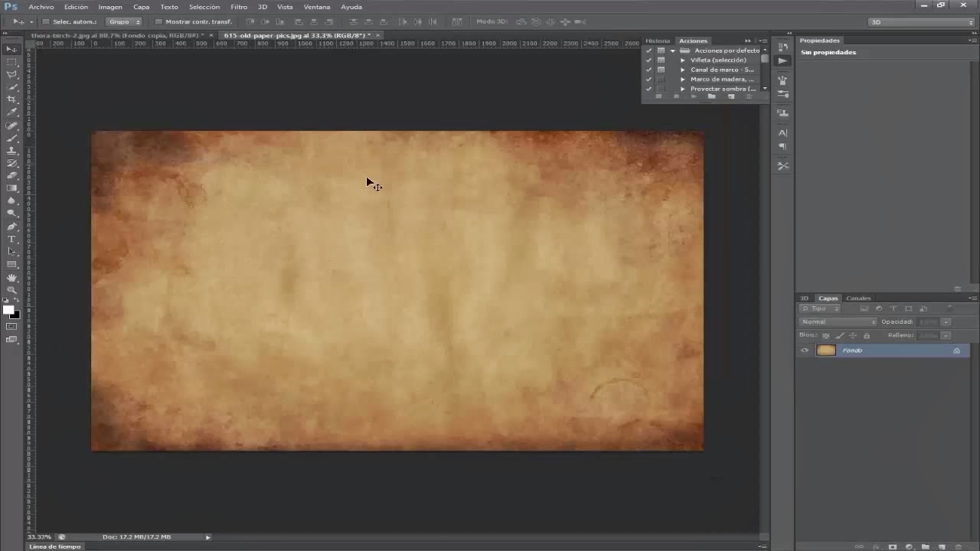Open the Actions play dock icon
The width and height of the screenshot is (980, 551).
pyautogui.click(x=782, y=60)
